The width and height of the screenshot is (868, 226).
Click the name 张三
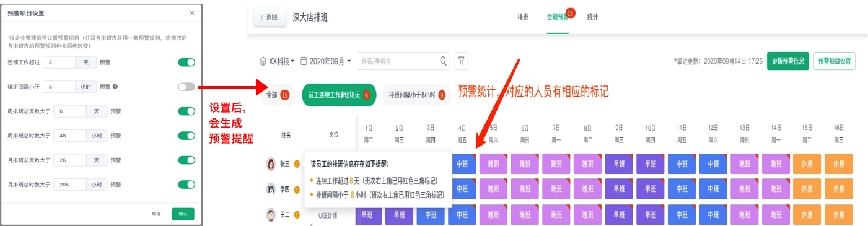(x=284, y=164)
